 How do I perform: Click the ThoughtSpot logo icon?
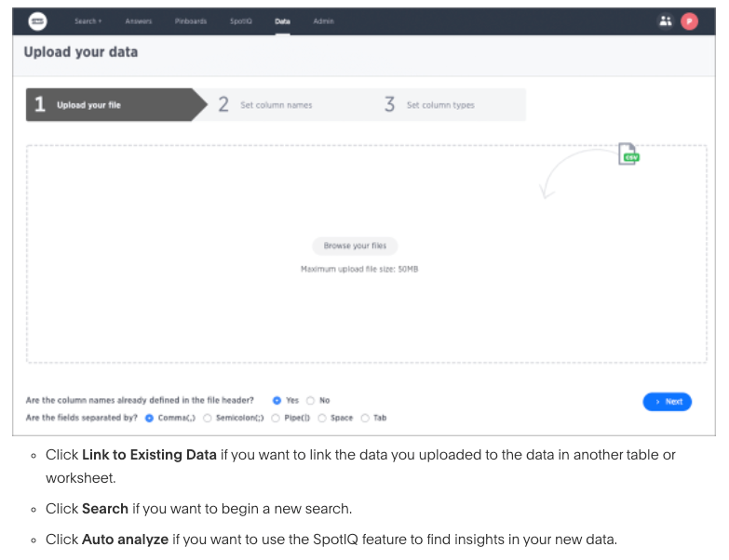pos(37,21)
